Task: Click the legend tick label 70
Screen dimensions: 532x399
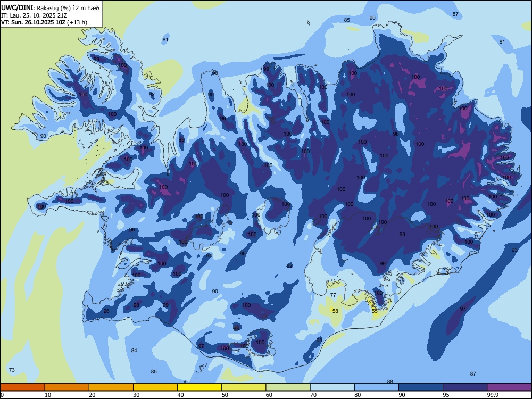Action: [x=313, y=395]
